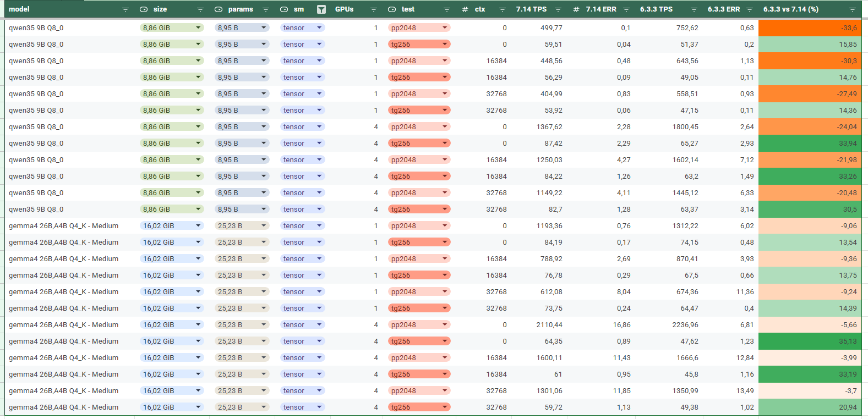Open the filter menu for the size column

click(x=200, y=9)
